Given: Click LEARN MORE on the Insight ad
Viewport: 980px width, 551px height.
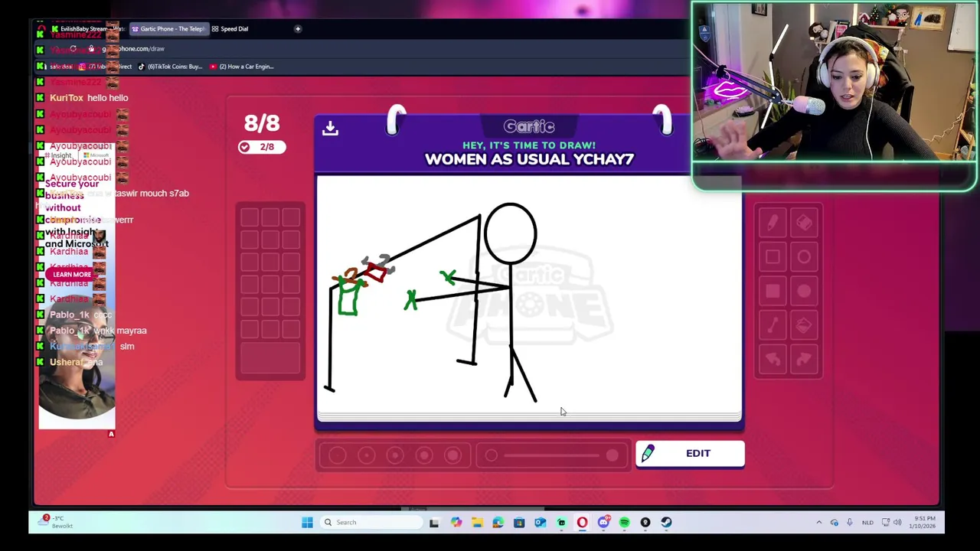Looking at the screenshot, I should pyautogui.click(x=72, y=274).
